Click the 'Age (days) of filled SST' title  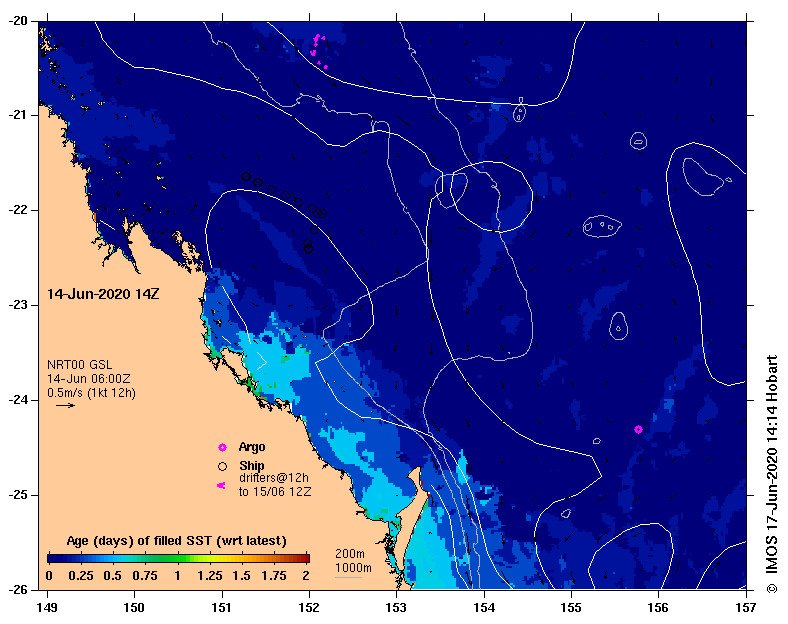(x=176, y=541)
